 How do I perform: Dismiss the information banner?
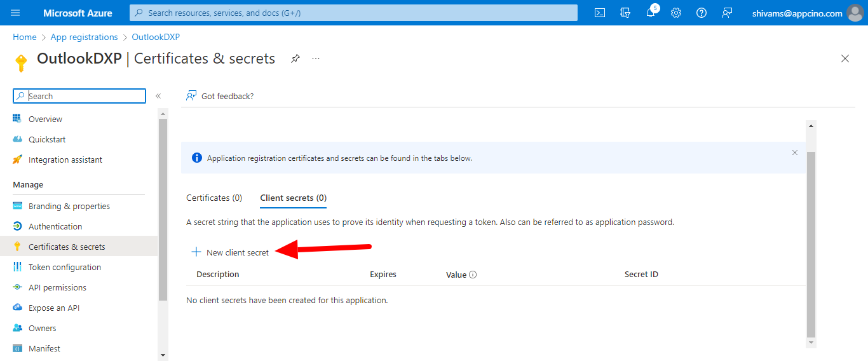click(794, 153)
